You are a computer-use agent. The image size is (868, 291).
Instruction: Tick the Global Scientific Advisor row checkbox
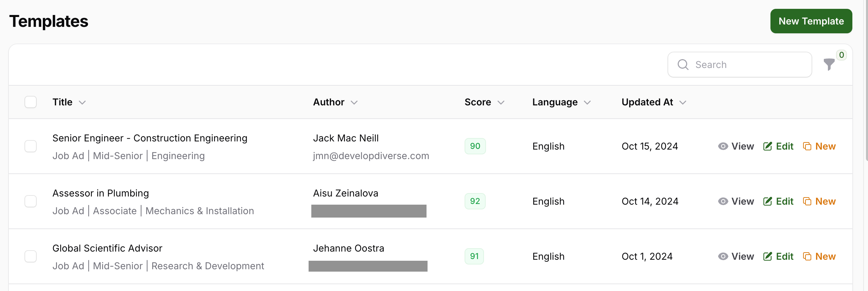31,256
